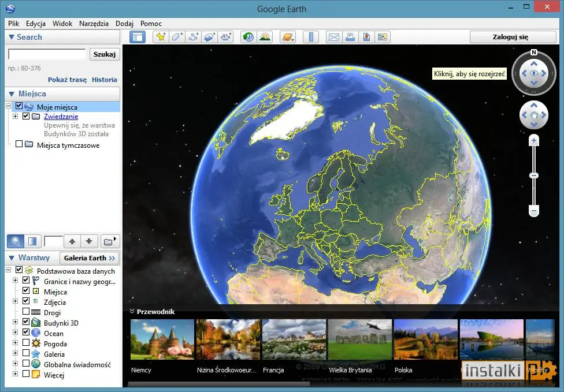Check the Miejsca tymczasowe checkbox
The height and width of the screenshot is (392, 564).
click(x=19, y=144)
